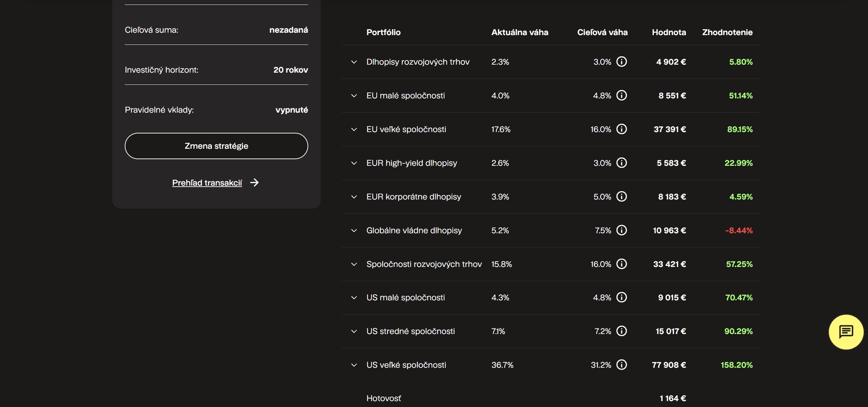Click info icon for EU malé spoločnosti
This screenshot has width=868, height=407.
point(621,96)
